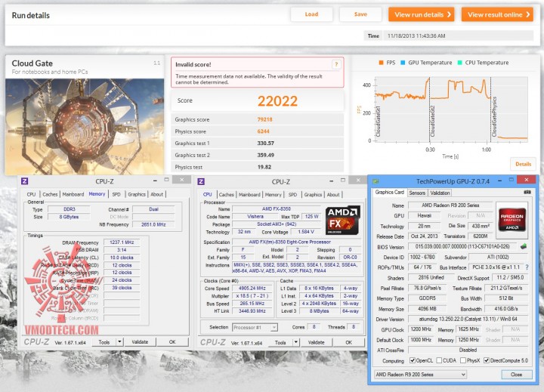544x392 pixels.
Task: Click the GPU Clock value 1200 MHz
Action: [421, 329]
